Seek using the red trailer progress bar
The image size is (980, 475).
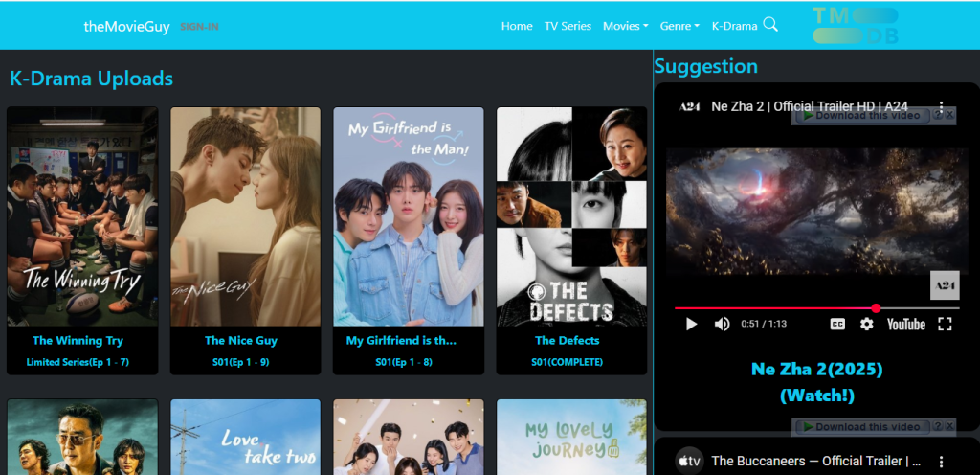coord(817,308)
